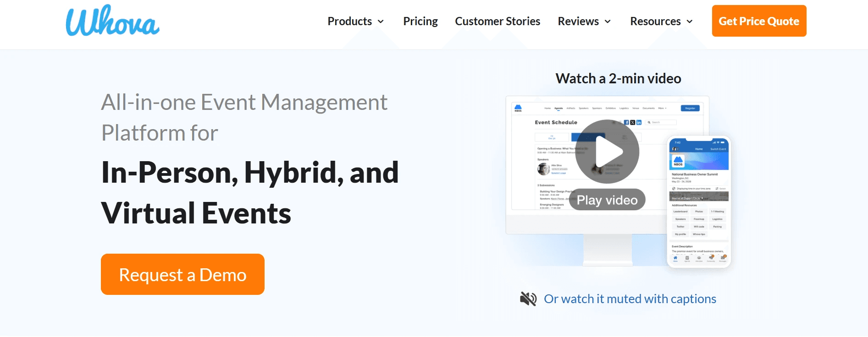Screen dimensions: 868x337
Task: Click the Whova logo
Action: 113,21
